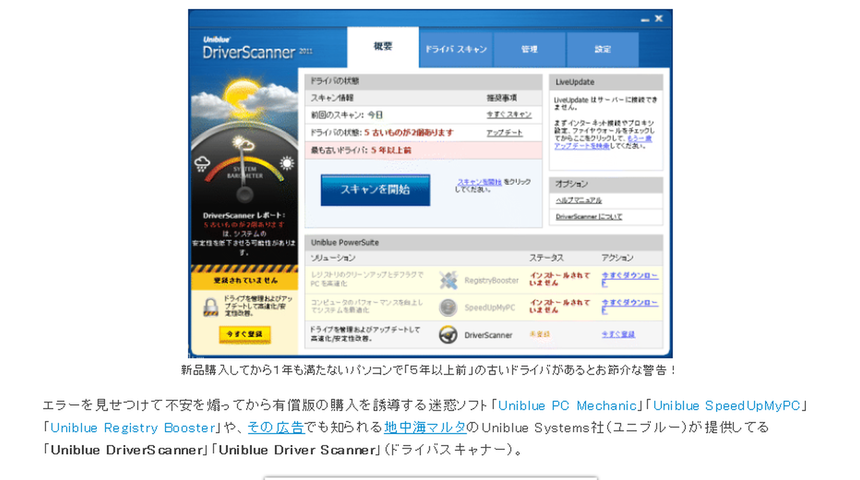The image size is (860, 480).
Task: Click the RegistryBooster wrench icon
Action: [x=448, y=280]
